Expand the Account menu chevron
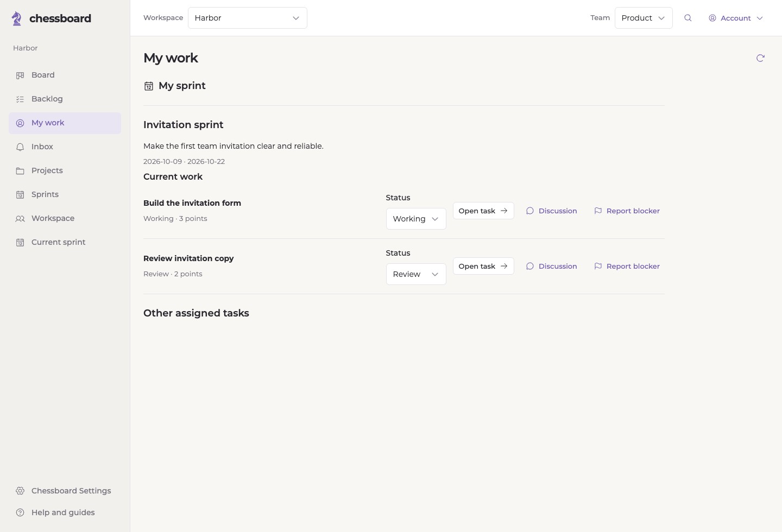The image size is (782, 532). click(760, 18)
